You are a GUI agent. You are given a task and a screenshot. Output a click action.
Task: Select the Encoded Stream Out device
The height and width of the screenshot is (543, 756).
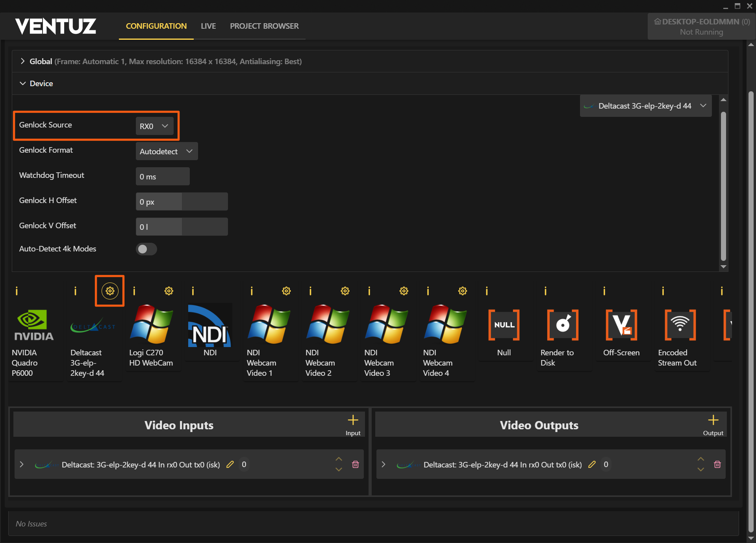[680, 325]
